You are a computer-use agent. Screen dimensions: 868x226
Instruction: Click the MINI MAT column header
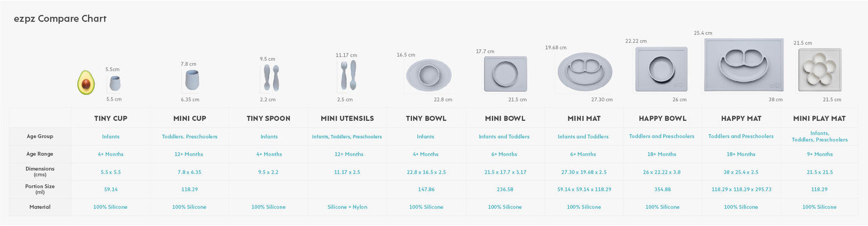point(583,118)
